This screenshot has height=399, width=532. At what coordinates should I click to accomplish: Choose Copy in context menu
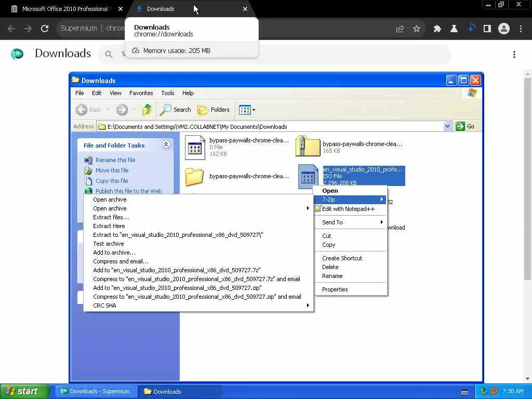351,245
